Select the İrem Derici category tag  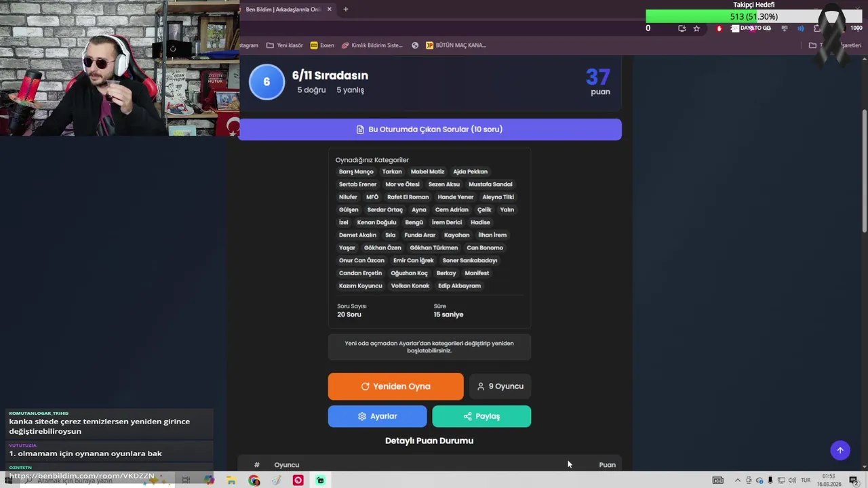pos(447,222)
